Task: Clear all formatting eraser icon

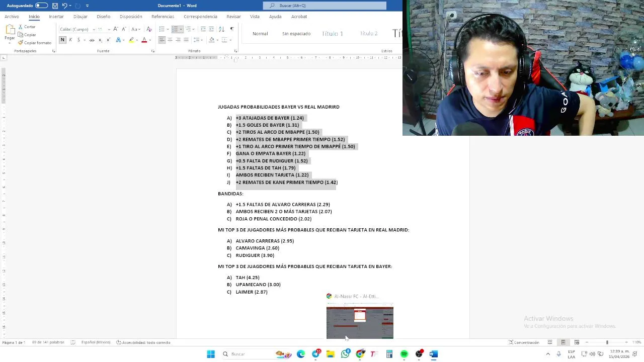Action: click(149, 29)
